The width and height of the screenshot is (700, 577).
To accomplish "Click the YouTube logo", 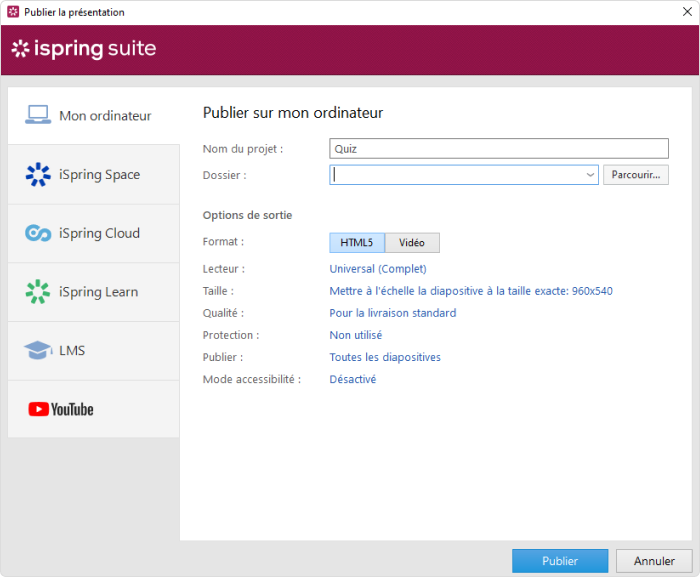I will (61, 409).
